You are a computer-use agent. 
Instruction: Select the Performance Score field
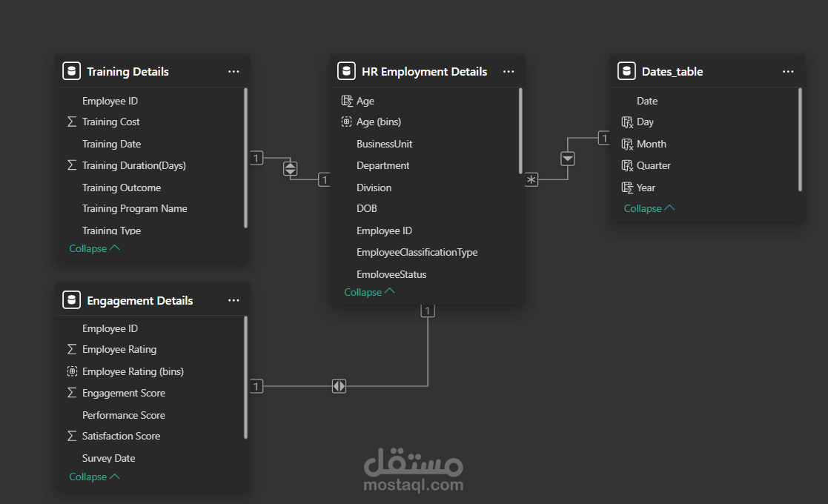pyautogui.click(x=124, y=415)
